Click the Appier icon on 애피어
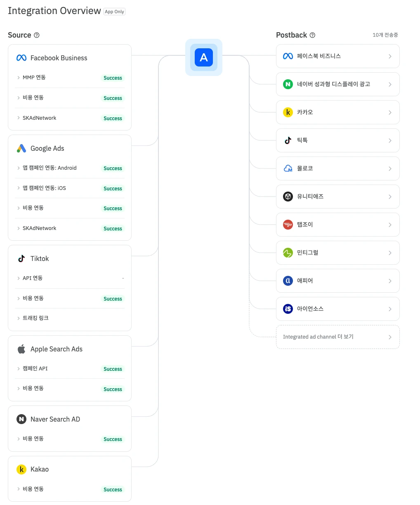 point(288,281)
